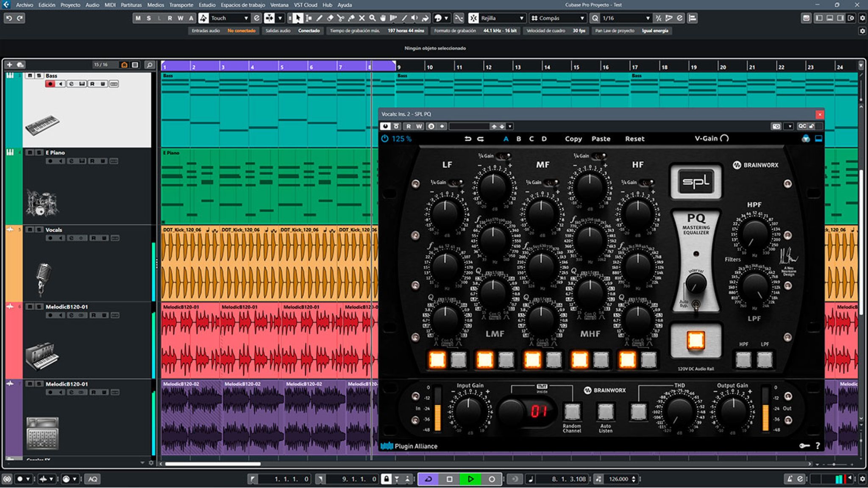Toggle the large orange power button under PQ
The image size is (868, 488).
click(x=696, y=340)
